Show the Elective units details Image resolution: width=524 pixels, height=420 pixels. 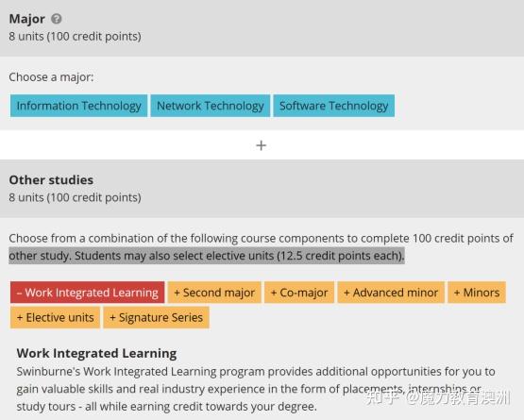point(55,317)
